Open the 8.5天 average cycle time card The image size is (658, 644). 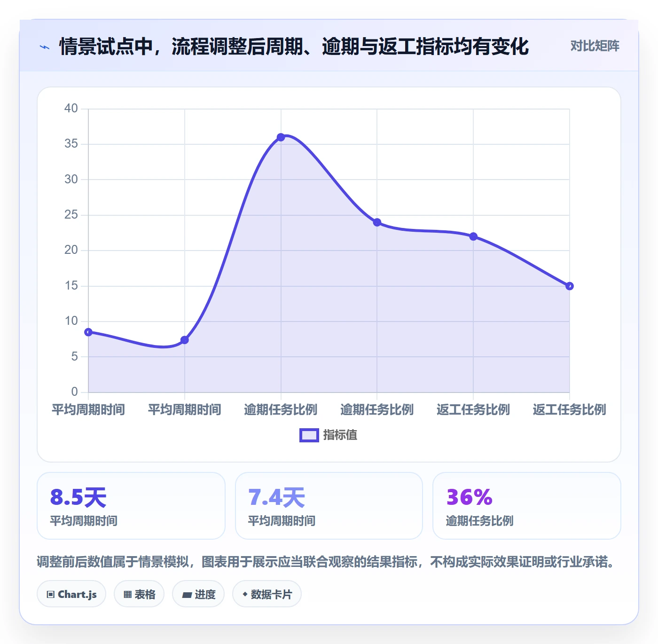(x=131, y=506)
